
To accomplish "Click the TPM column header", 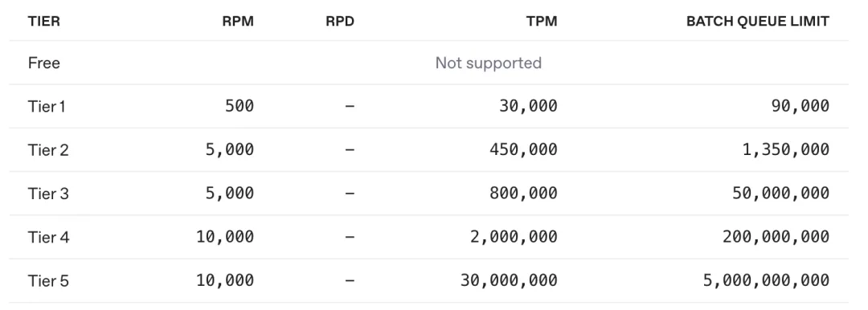I will [x=542, y=22].
